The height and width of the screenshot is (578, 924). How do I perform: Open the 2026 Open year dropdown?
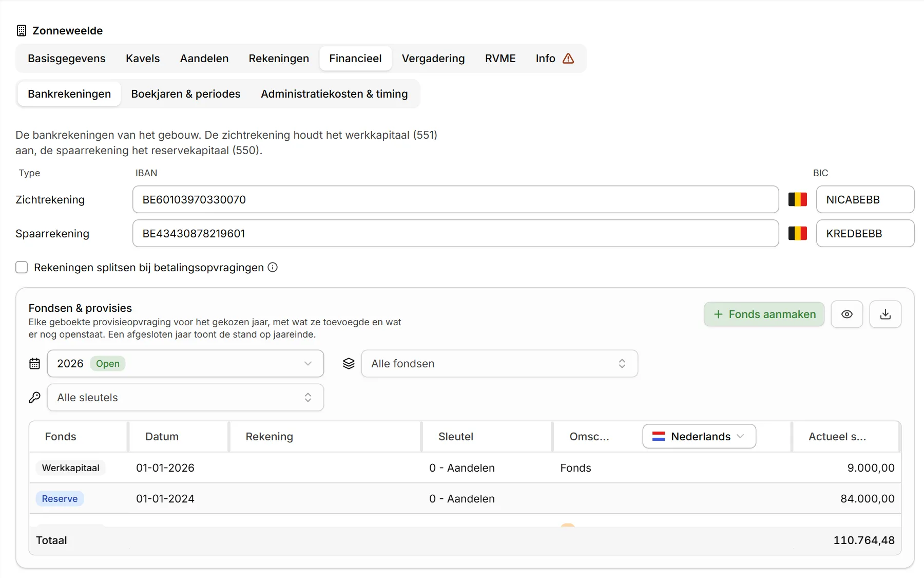tap(185, 364)
